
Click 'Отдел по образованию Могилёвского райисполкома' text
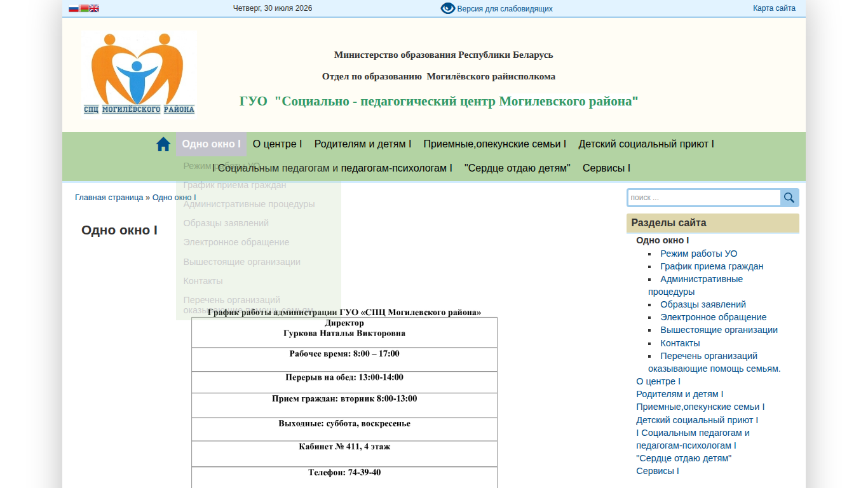438,76
